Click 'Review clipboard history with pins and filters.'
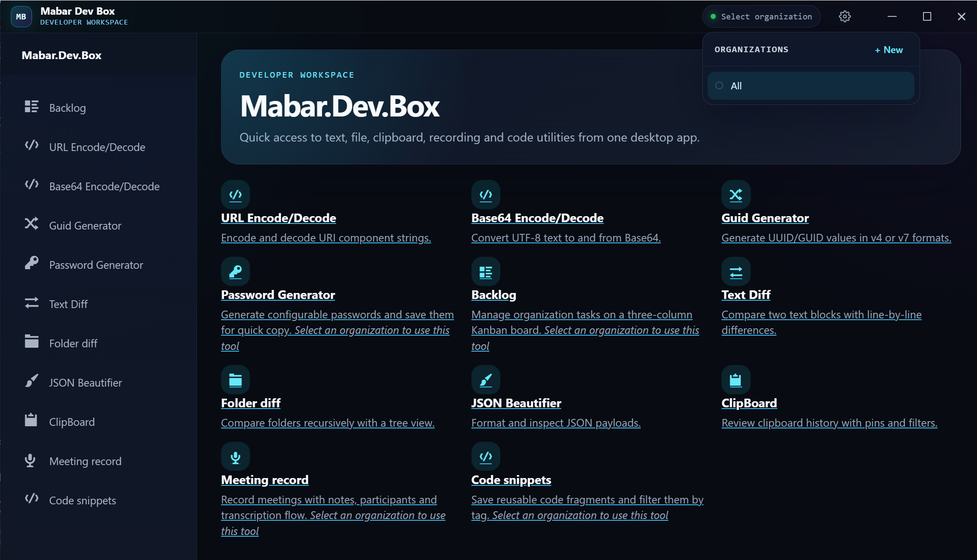977x560 pixels. coord(829,423)
